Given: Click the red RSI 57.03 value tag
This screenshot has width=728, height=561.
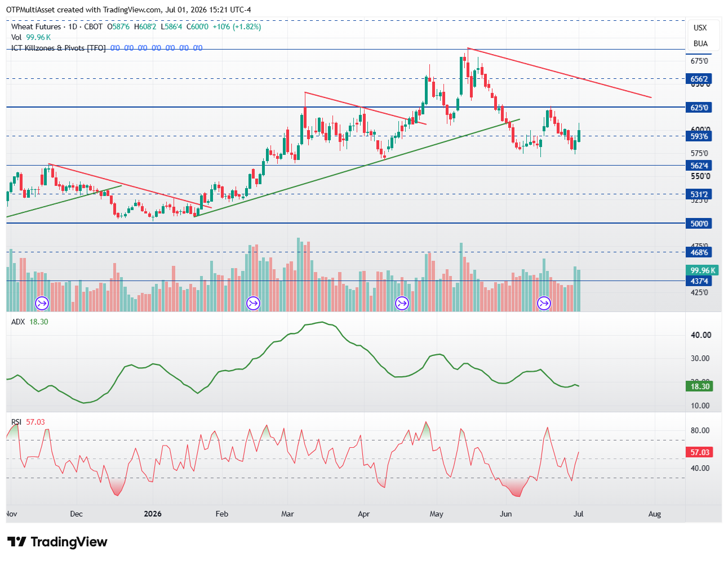Looking at the screenshot, I should tap(699, 452).
